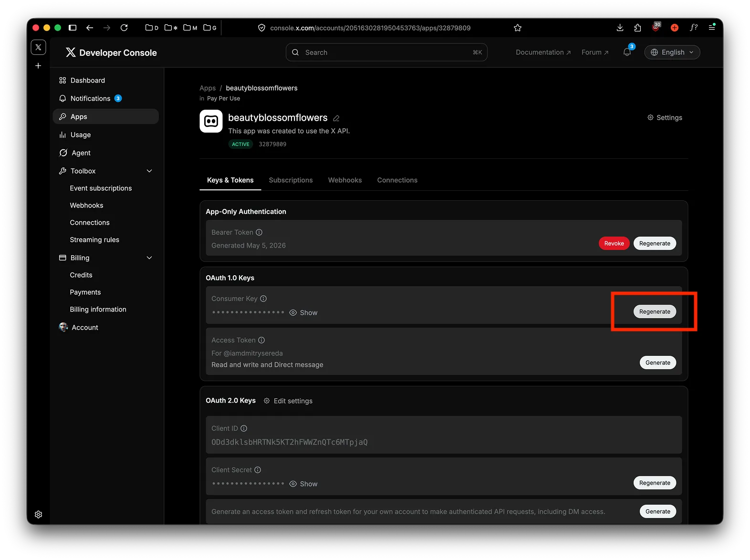The height and width of the screenshot is (560, 750).
Task: Open browser downloads icon
Action: (x=620, y=28)
